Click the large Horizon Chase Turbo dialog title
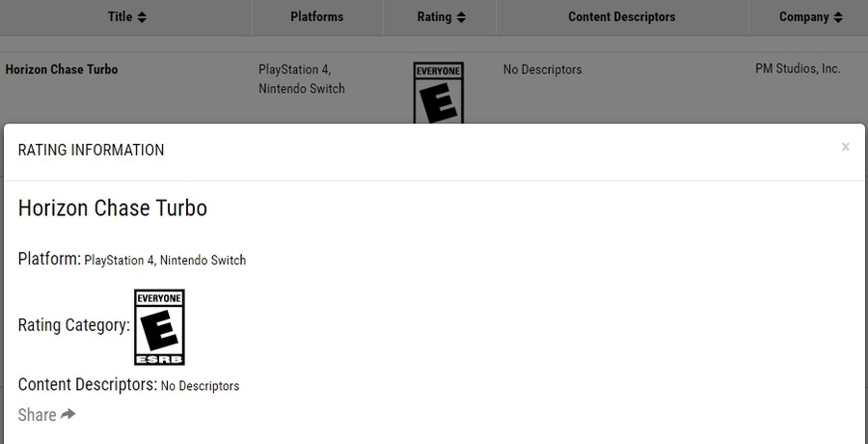This screenshot has height=444, width=868. pyautogui.click(x=112, y=208)
